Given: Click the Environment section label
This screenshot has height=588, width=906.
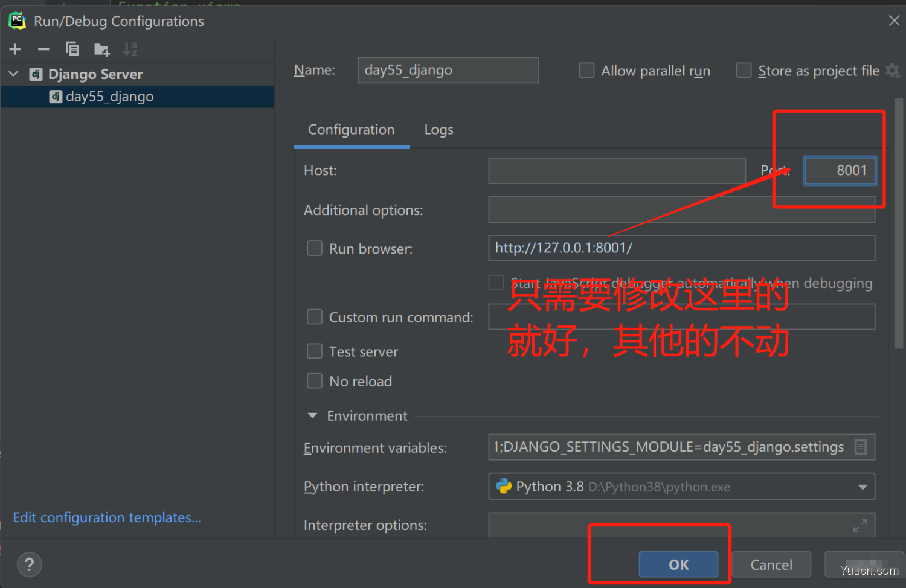Looking at the screenshot, I should click(367, 415).
